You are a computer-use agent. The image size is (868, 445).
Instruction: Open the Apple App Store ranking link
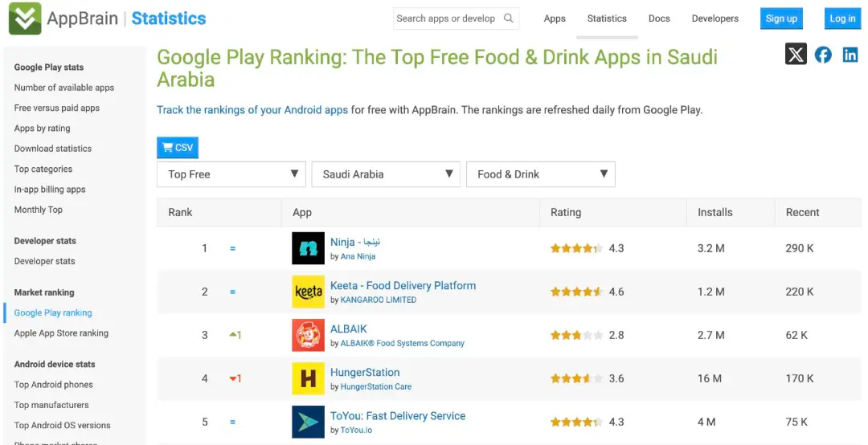click(x=61, y=333)
